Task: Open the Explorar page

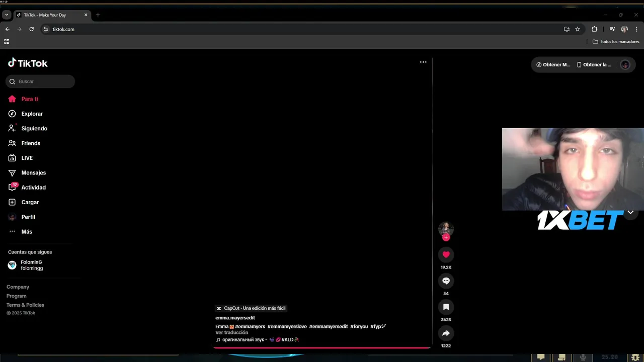Action: [26, 114]
